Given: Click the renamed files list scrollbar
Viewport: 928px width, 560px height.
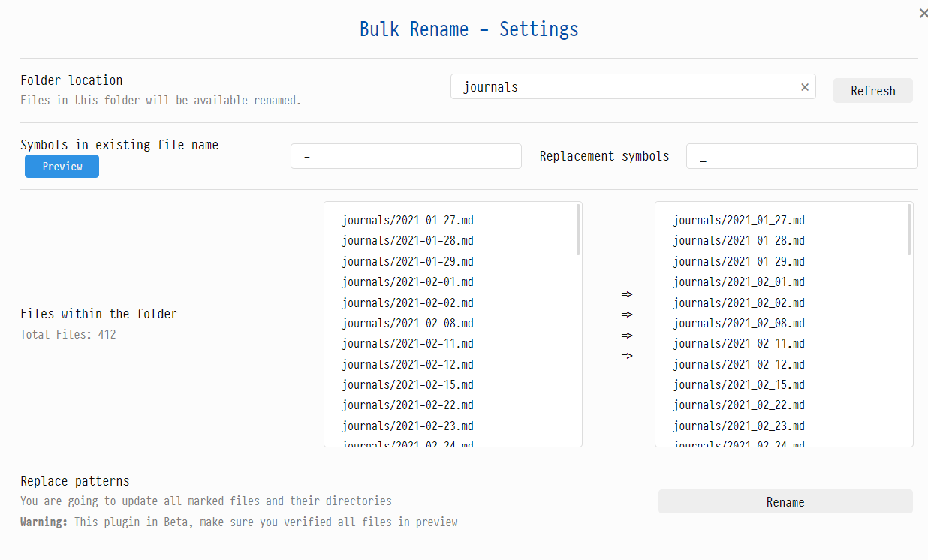Looking at the screenshot, I should click(909, 230).
